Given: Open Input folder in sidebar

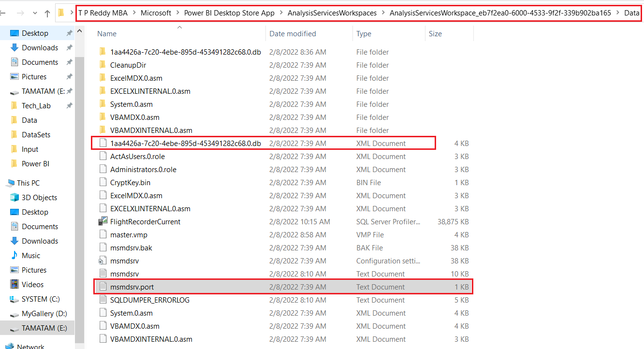Looking at the screenshot, I should (30, 149).
